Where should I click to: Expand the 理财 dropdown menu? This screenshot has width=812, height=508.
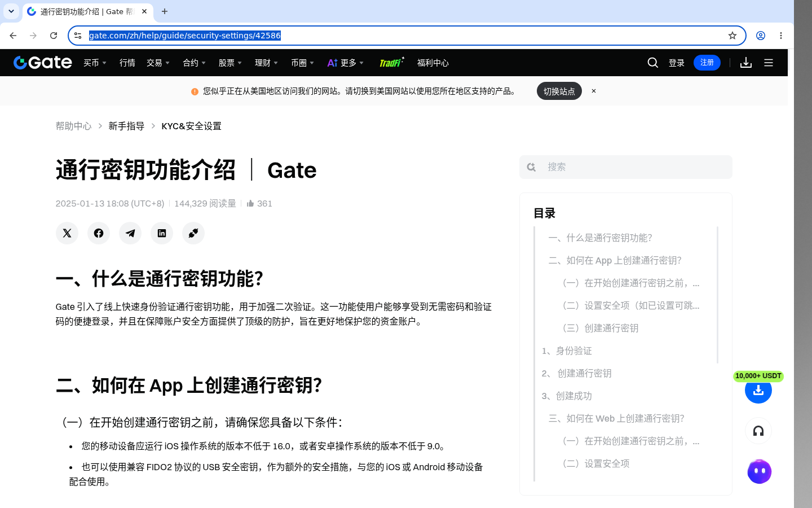(x=267, y=63)
